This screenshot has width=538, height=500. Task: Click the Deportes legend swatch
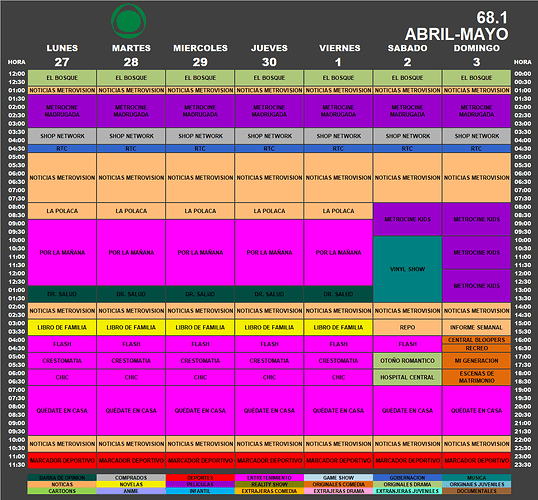pos(200,477)
